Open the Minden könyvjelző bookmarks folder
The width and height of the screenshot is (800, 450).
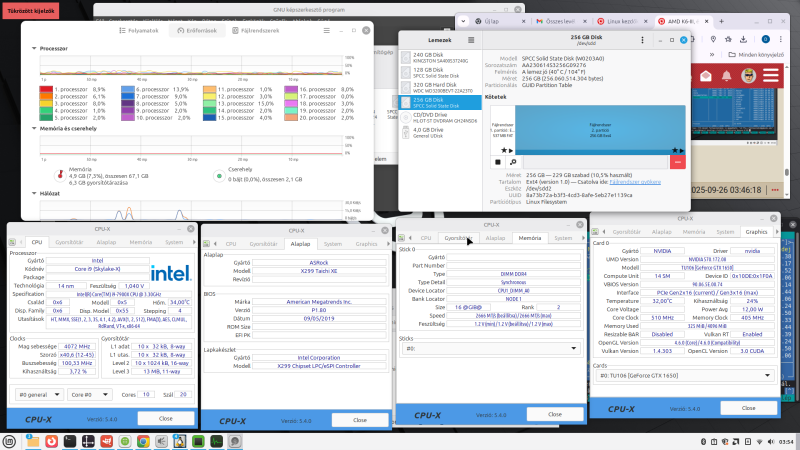[x=756, y=55]
